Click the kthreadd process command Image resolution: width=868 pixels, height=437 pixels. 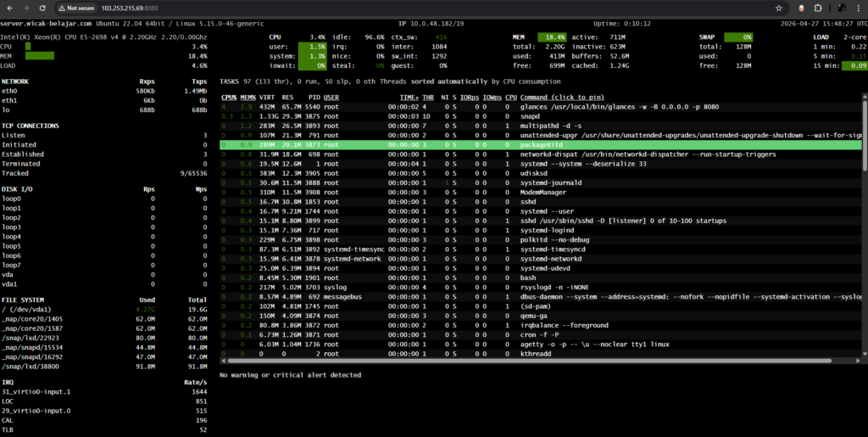pos(535,353)
